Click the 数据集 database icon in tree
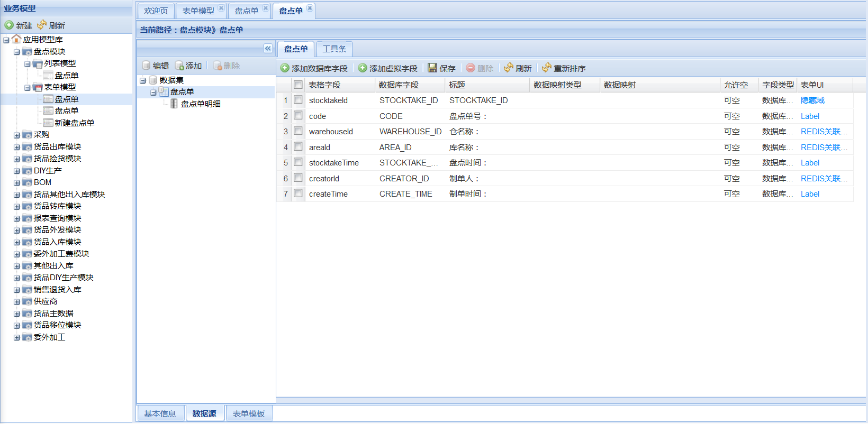 click(153, 80)
